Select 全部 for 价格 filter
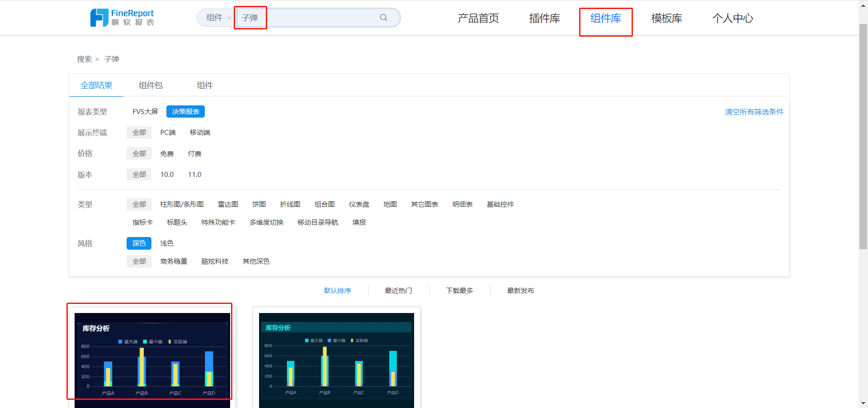 [x=139, y=154]
